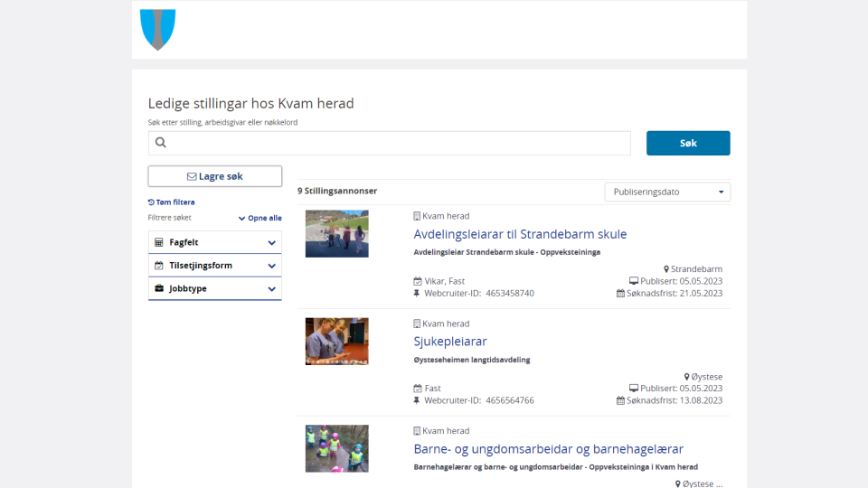Viewport: 868px width, 488px height.
Task: Open Avdelingsleiarar til Strandebarm skule listing
Action: pyautogui.click(x=520, y=234)
